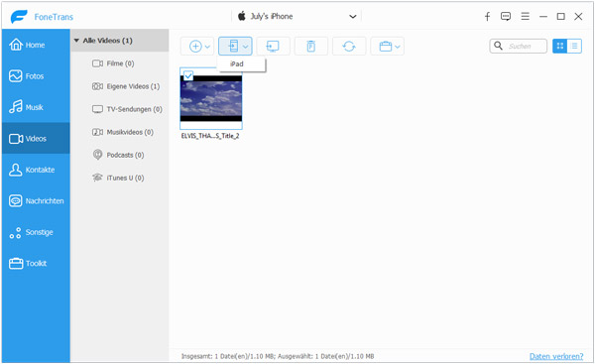Click the delete trash icon

(x=310, y=47)
